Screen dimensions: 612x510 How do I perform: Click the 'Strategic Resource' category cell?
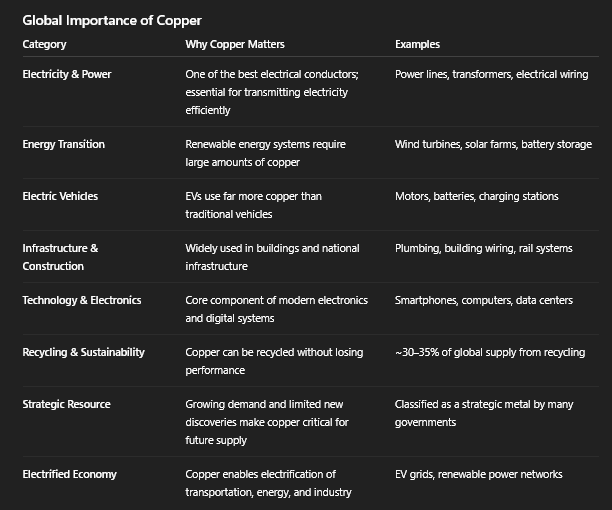pyautogui.click(x=66, y=404)
